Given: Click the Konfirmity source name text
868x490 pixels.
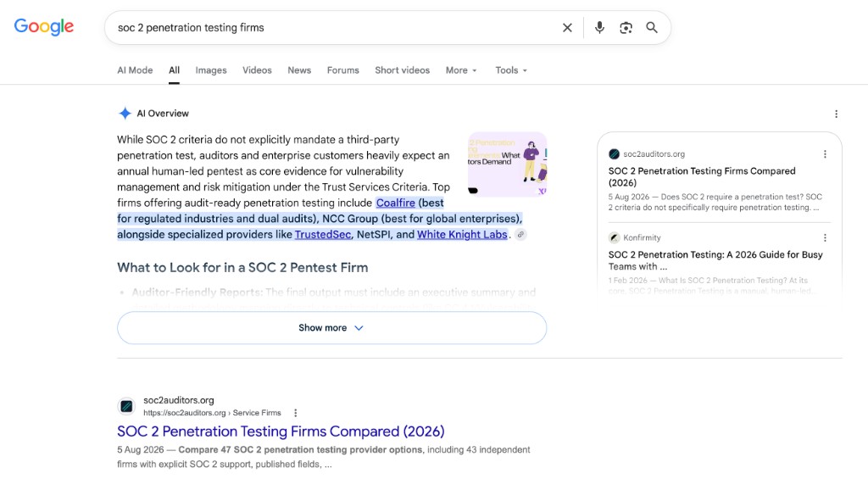Looking at the screenshot, I should [x=643, y=238].
